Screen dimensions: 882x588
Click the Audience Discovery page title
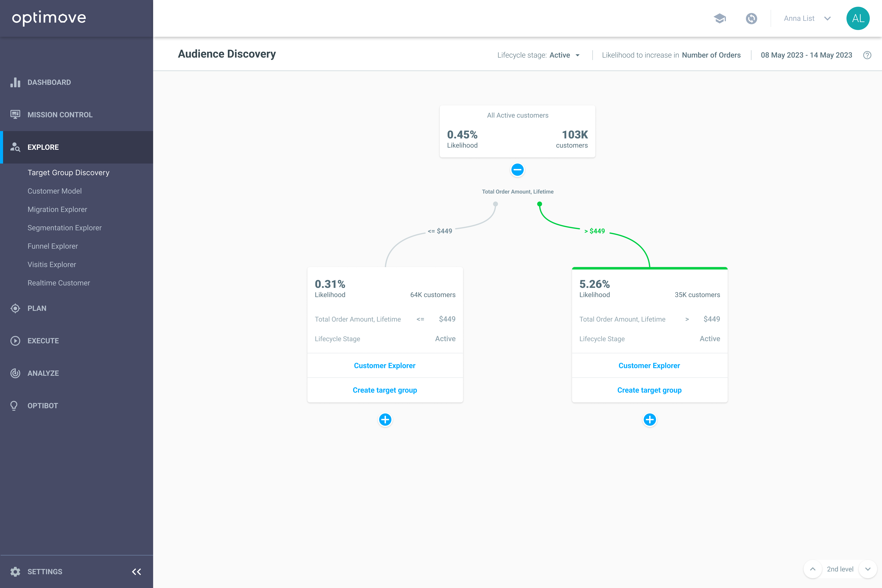click(227, 54)
